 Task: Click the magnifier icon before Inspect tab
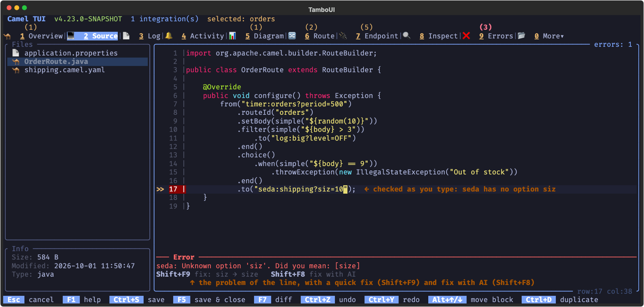407,36
